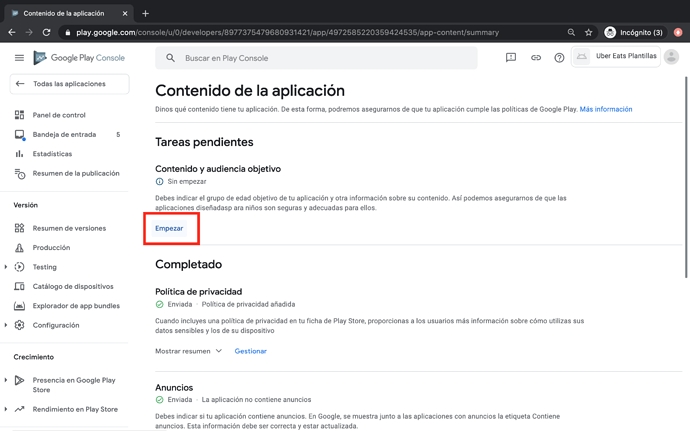Viewport: 690px width, 431px height.
Task: Expand Mostrar resumen dropdown
Action: pyautogui.click(x=188, y=351)
